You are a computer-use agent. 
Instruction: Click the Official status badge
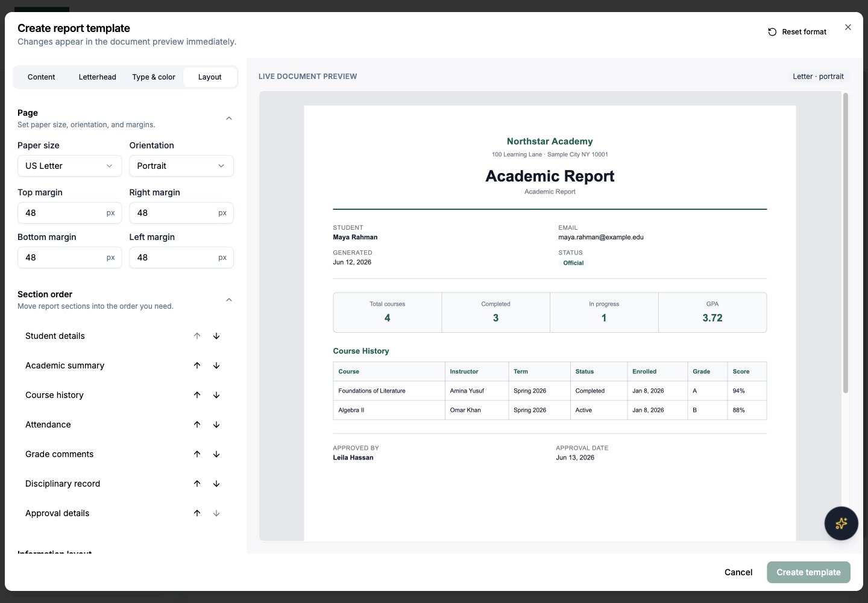(x=573, y=263)
